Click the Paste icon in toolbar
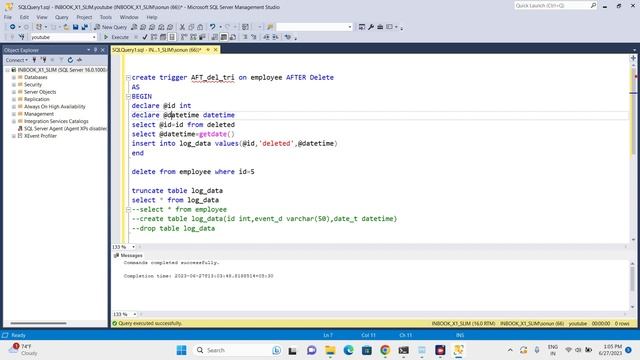 point(200,27)
